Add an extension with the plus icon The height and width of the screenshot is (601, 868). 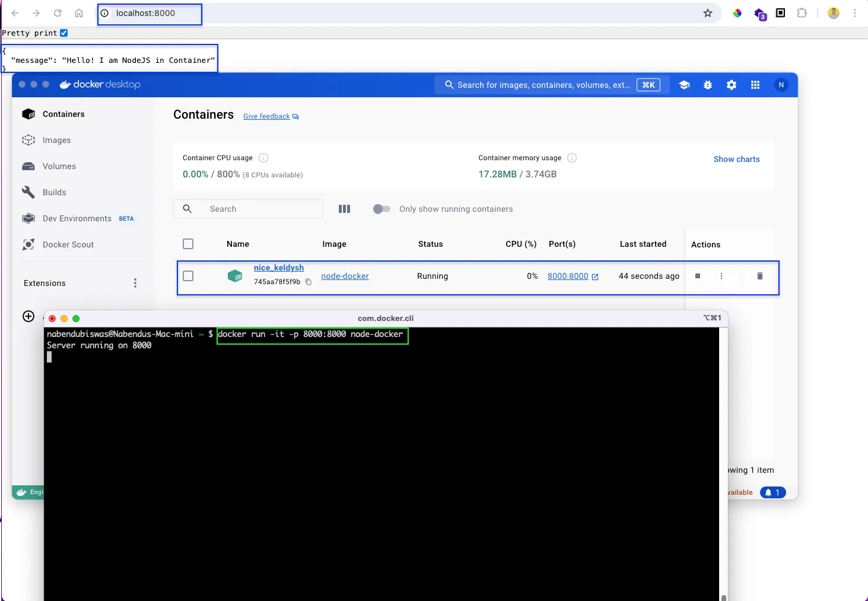click(x=28, y=316)
